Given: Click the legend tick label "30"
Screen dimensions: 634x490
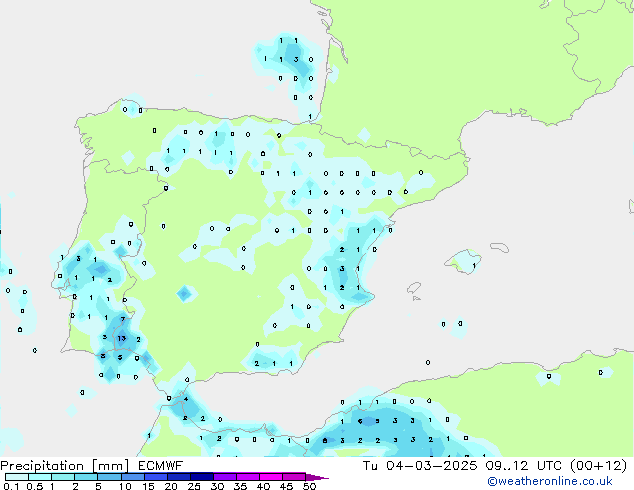Looking at the screenshot, I should click(x=217, y=486).
